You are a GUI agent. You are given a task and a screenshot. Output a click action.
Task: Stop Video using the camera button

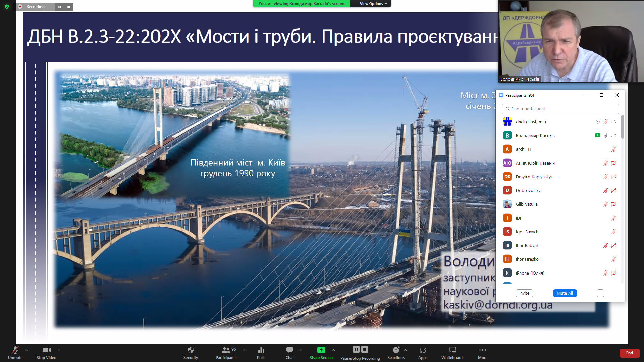[46, 350]
